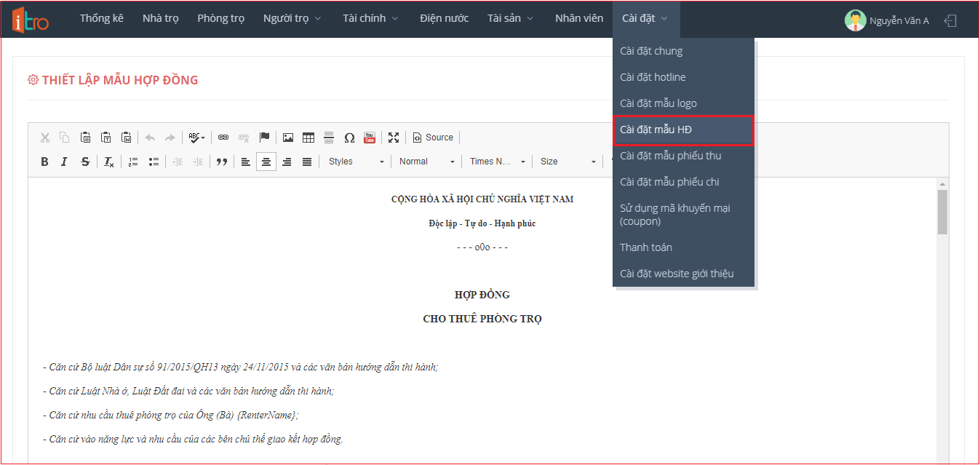Toggle strikethrough text formatting
The image size is (980, 465).
85,162
